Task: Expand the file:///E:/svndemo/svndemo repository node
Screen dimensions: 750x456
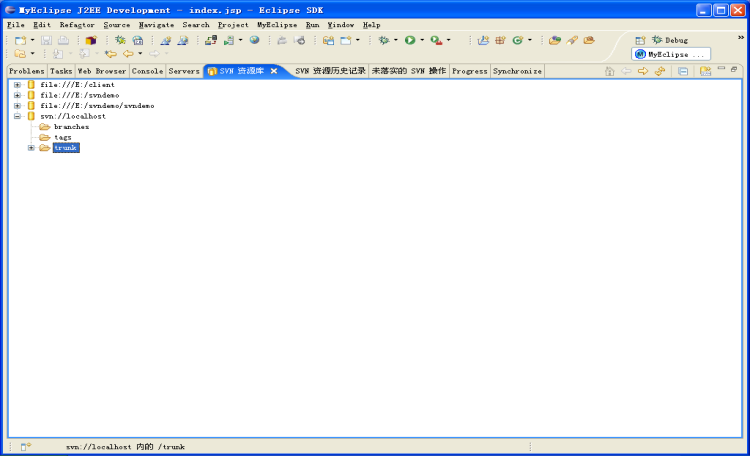Action: [17, 106]
